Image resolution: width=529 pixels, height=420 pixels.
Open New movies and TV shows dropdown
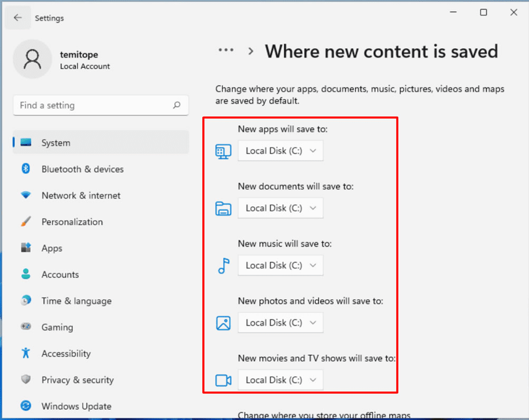[281, 380]
